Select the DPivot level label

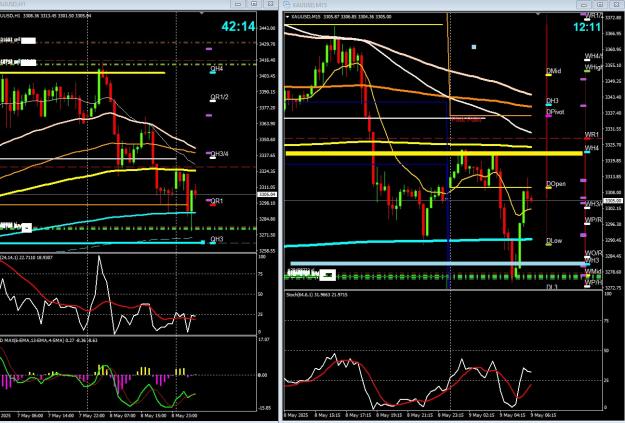pyautogui.click(x=555, y=112)
